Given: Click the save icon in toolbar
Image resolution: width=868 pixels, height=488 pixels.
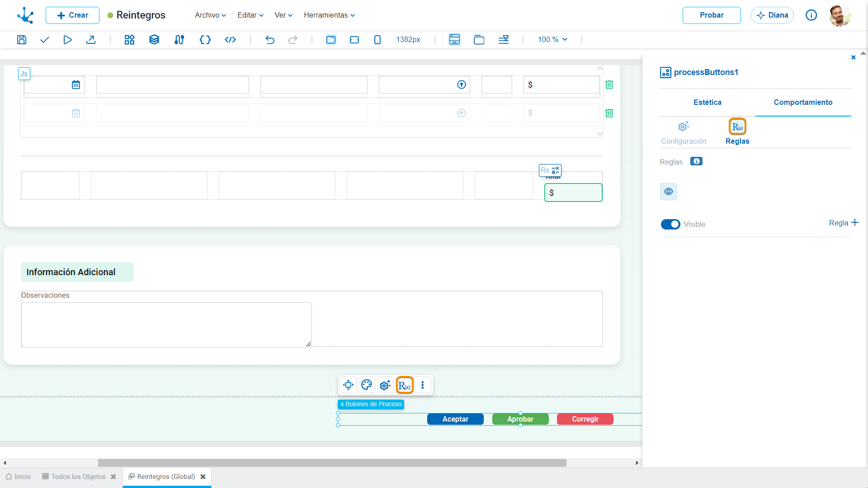Looking at the screenshot, I should (21, 40).
